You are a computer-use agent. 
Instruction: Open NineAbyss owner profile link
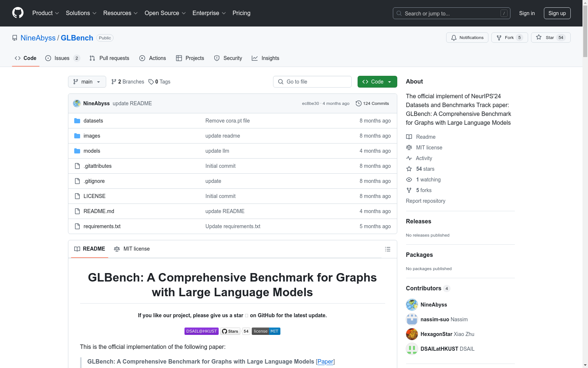pos(38,38)
